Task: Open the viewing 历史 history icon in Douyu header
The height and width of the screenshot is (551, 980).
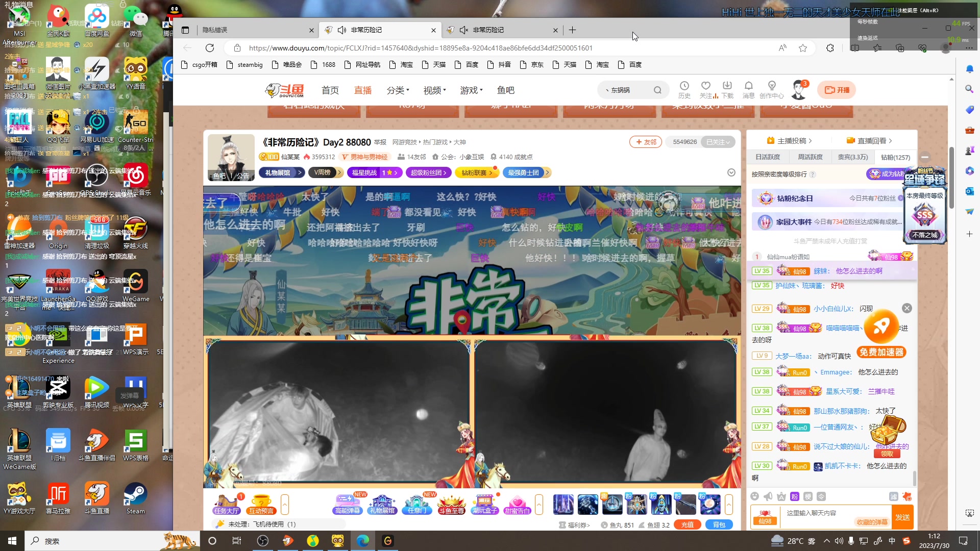Action: coord(684,90)
